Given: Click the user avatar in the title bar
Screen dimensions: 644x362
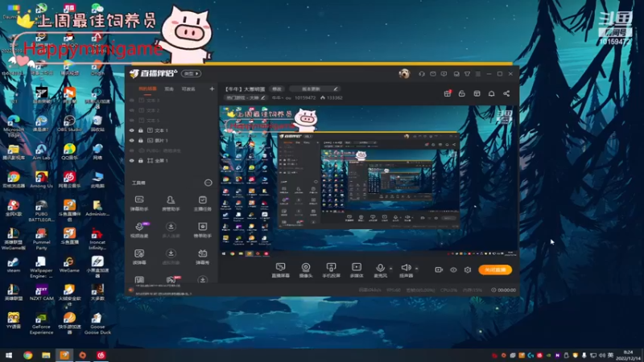Looking at the screenshot, I should (x=404, y=73).
